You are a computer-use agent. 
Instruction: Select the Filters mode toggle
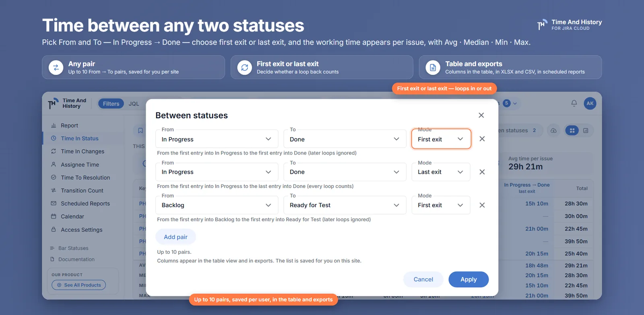(111, 104)
